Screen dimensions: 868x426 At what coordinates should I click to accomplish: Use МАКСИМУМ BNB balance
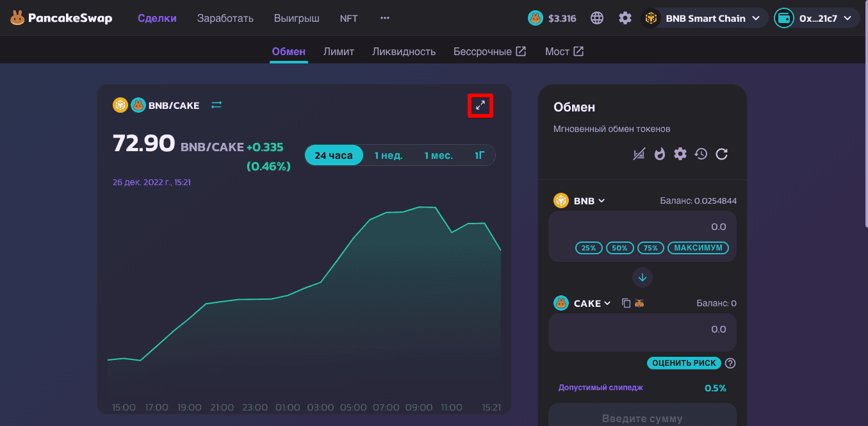pyautogui.click(x=698, y=248)
